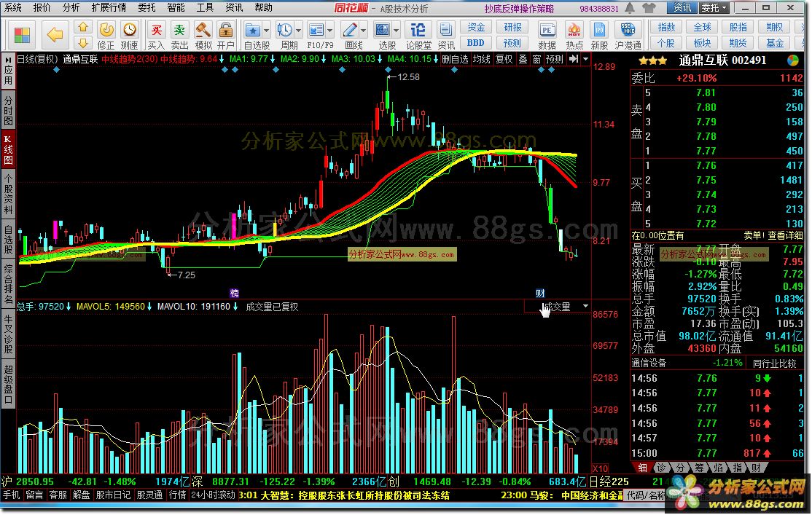Expand the chart toolbar overflow arrow

tap(586, 59)
